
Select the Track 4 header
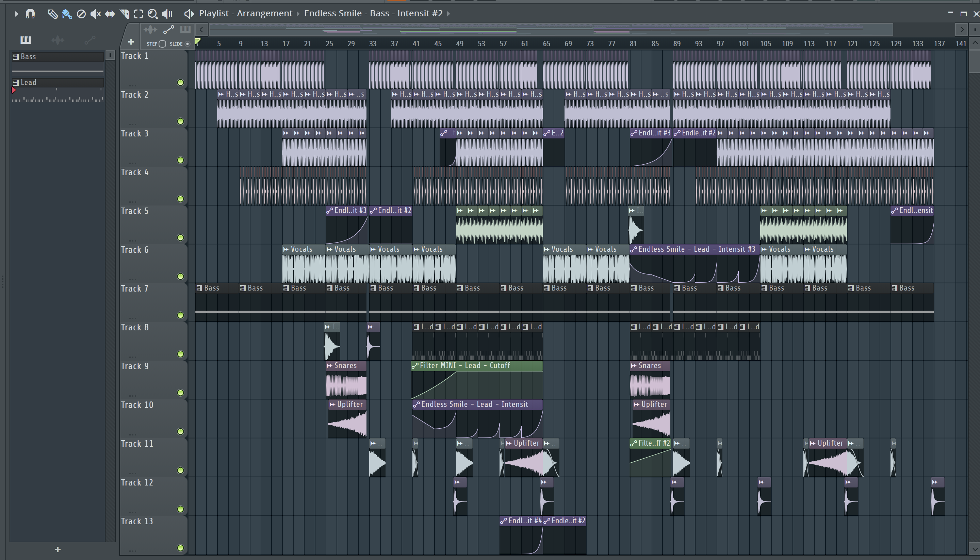pyautogui.click(x=153, y=186)
